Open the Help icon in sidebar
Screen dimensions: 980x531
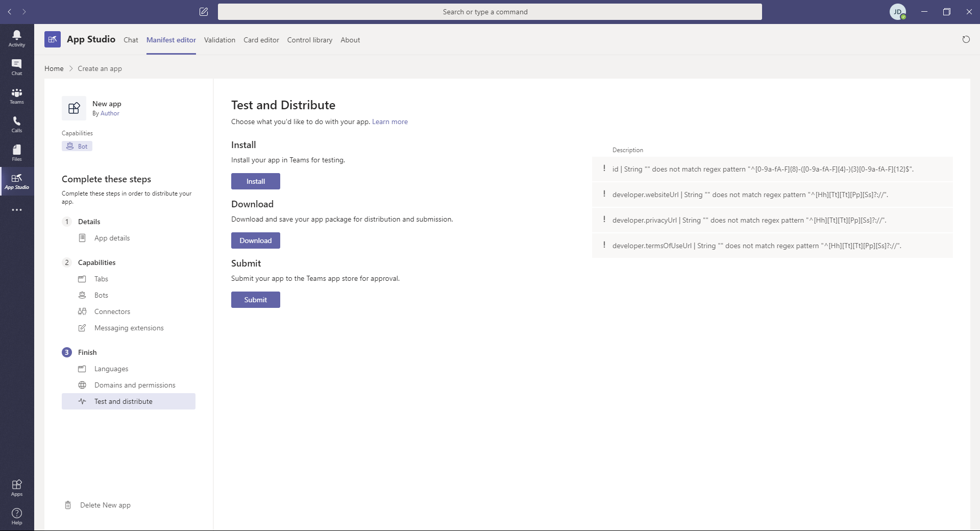[x=17, y=516]
